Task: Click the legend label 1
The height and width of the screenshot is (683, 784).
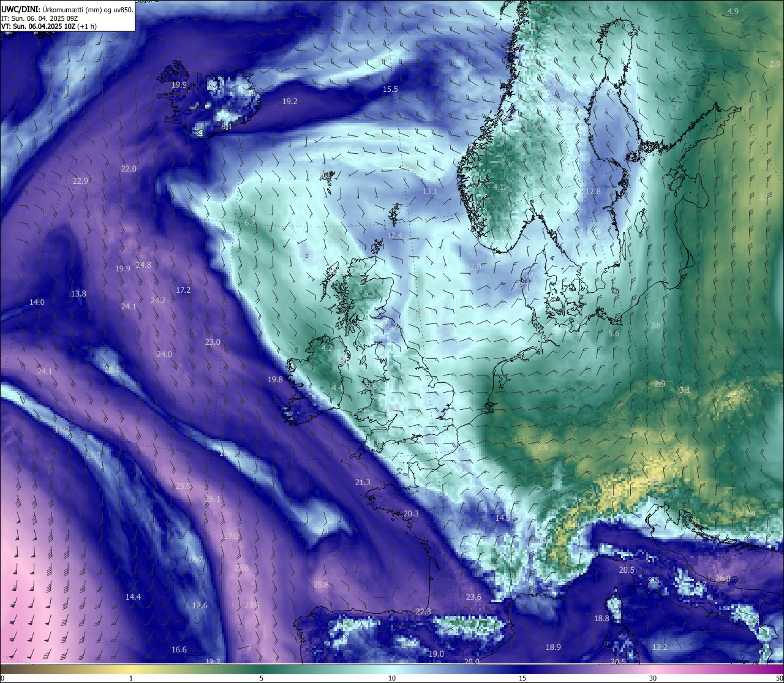Action: tap(131, 678)
